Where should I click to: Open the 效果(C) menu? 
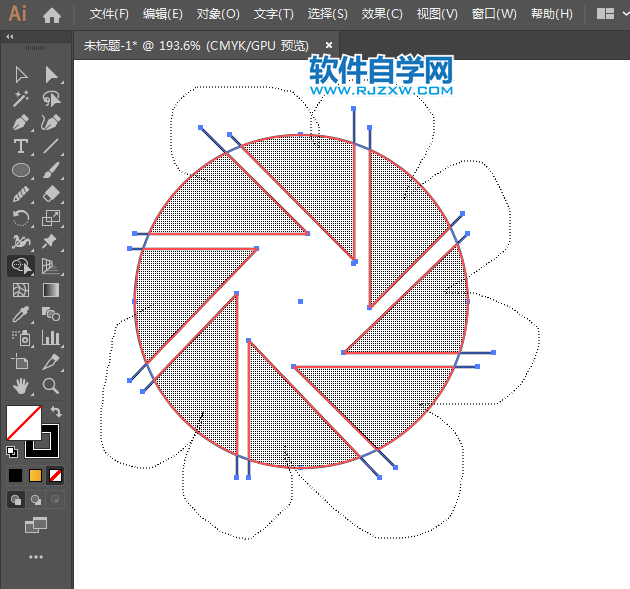pos(382,14)
